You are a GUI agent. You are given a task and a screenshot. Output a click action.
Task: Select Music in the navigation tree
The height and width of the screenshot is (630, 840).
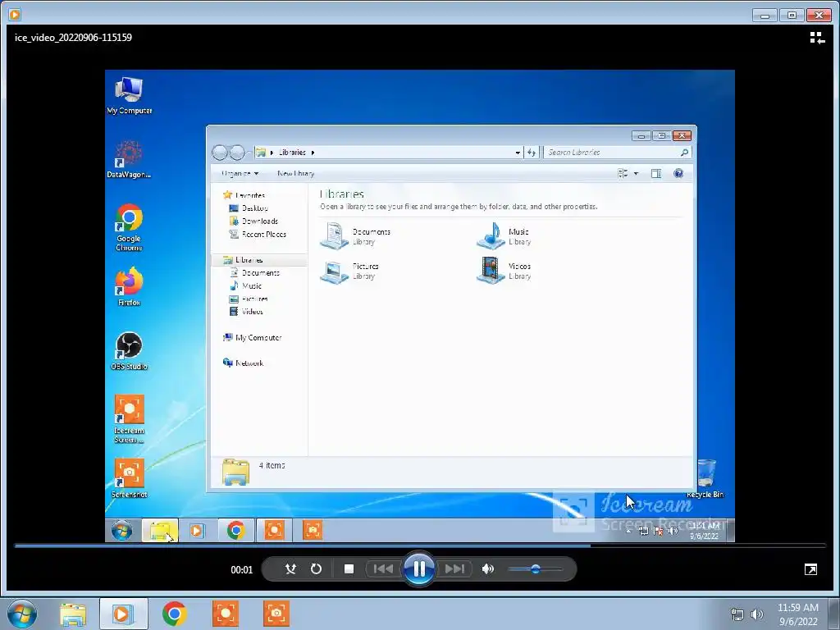[x=245, y=285]
